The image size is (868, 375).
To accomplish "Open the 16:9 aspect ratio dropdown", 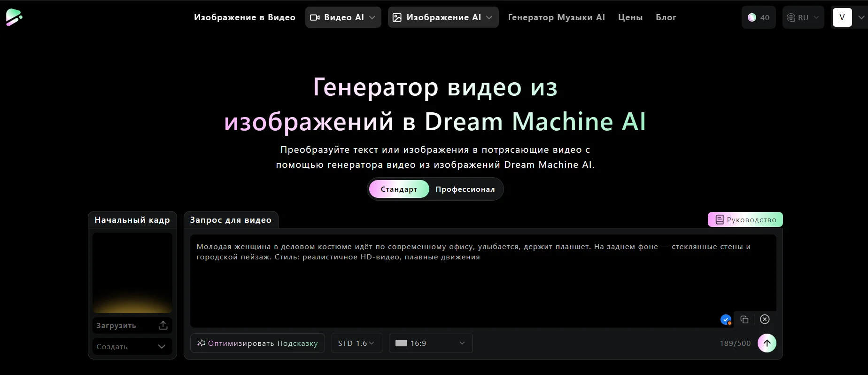I will [x=431, y=343].
